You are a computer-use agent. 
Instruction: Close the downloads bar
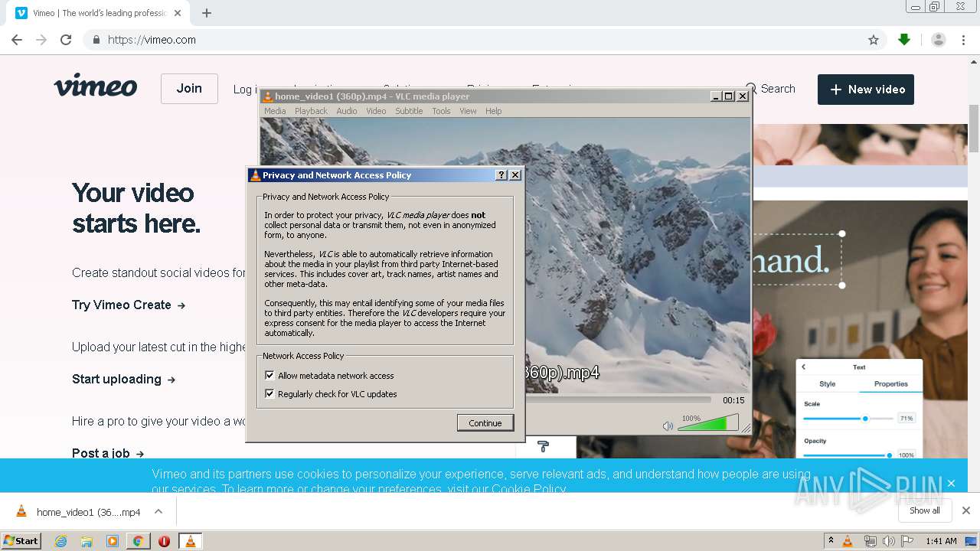(966, 510)
